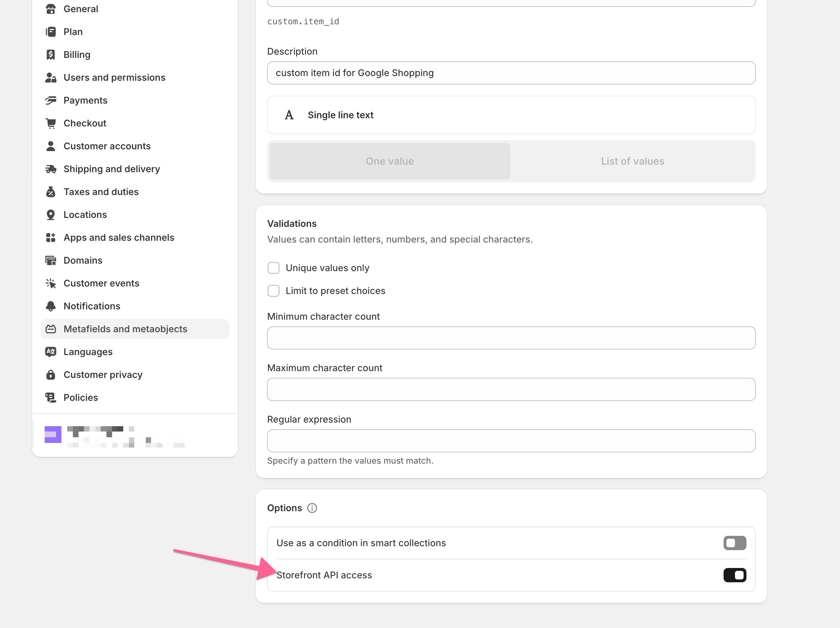Screen dimensions: 840x628
Task: Click the Options info circle icon
Action: 312,508
